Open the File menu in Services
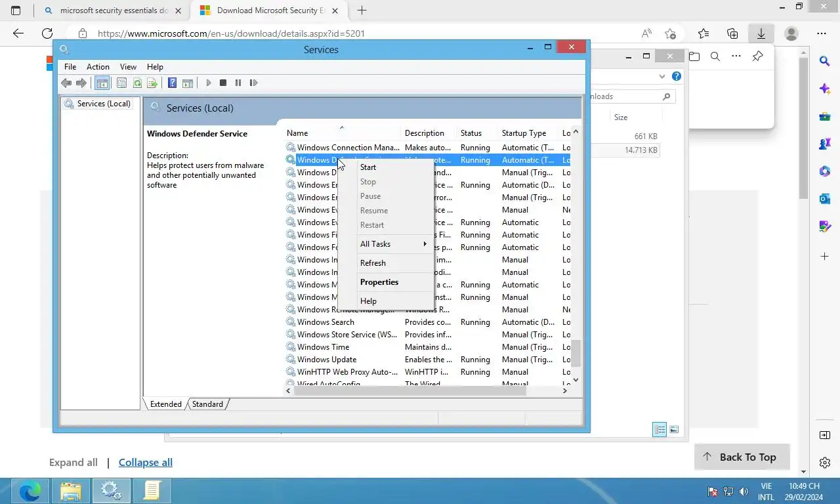Screen dimensions: 840x504 pyautogui.click(x=70, y=67)
